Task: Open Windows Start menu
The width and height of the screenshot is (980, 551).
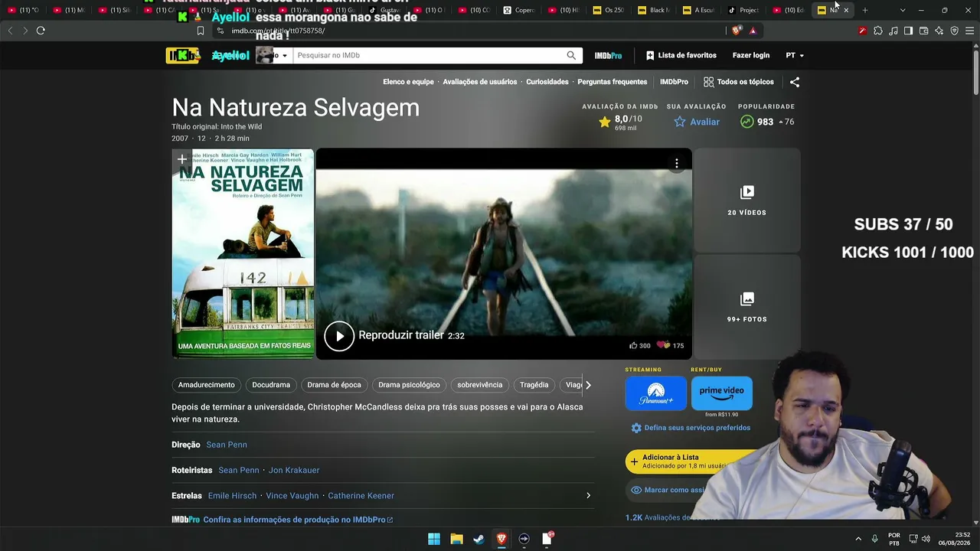Action: 434,539
